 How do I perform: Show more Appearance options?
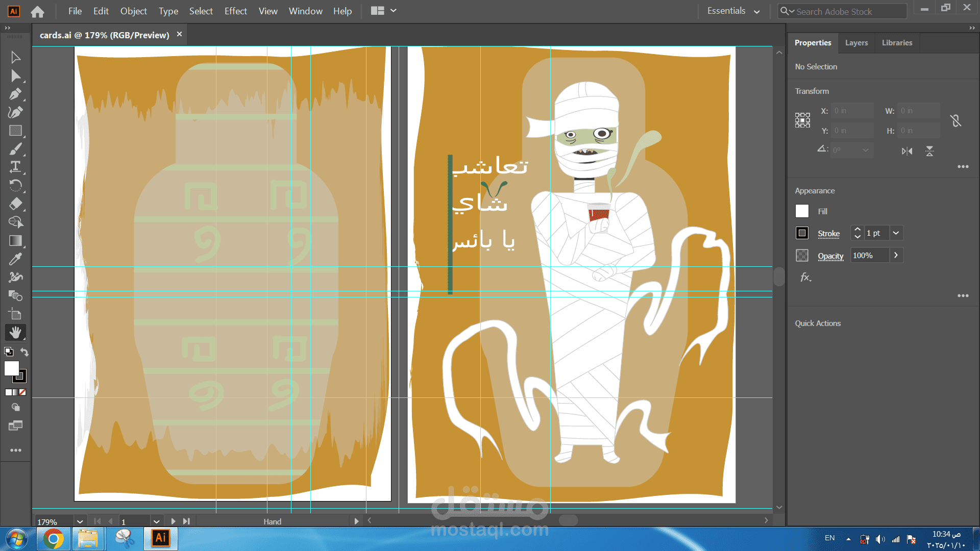point(963,296)
